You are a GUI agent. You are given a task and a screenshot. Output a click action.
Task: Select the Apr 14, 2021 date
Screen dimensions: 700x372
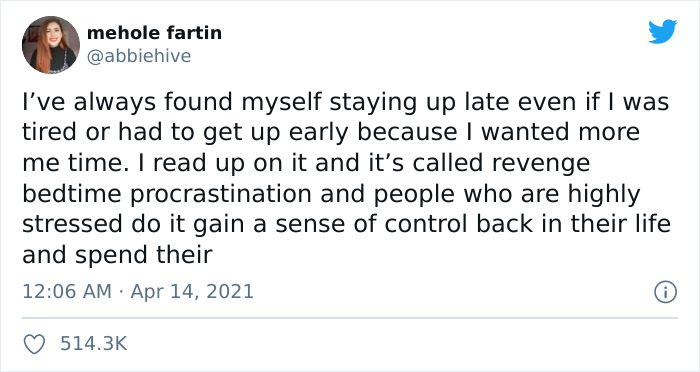(x=192, y=292)
